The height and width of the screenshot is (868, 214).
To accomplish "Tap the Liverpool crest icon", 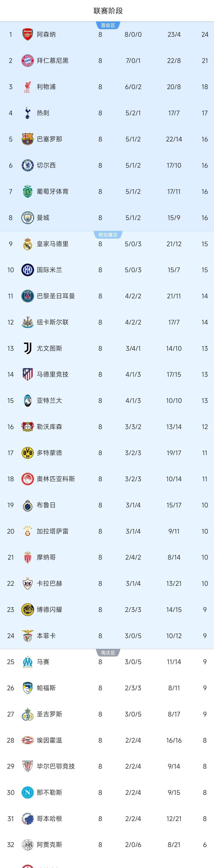I will 27,87.
